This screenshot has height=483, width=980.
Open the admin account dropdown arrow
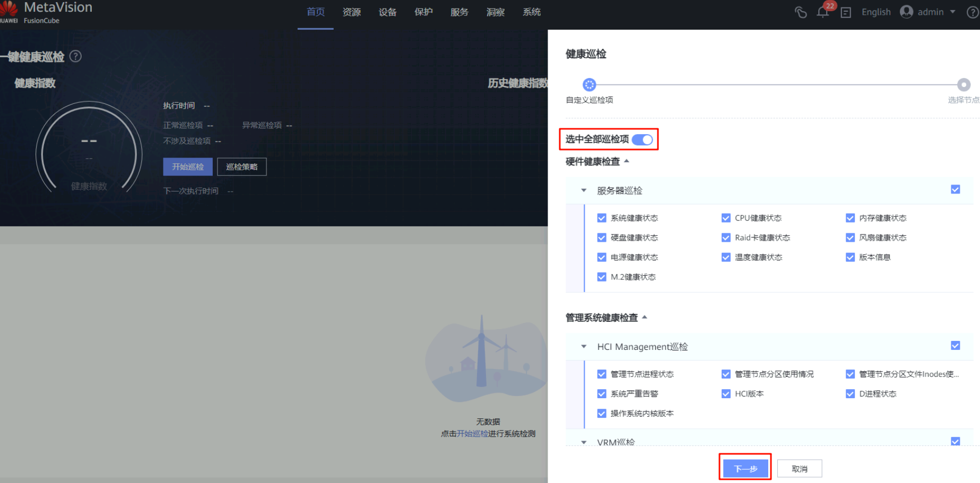click(952, 12)
